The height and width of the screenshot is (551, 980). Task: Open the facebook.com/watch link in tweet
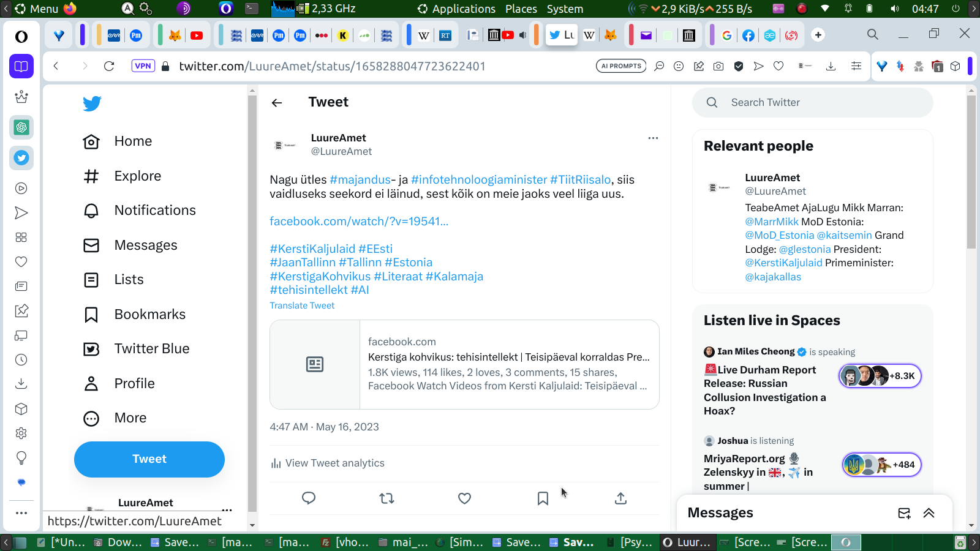[x=359, y=222]
